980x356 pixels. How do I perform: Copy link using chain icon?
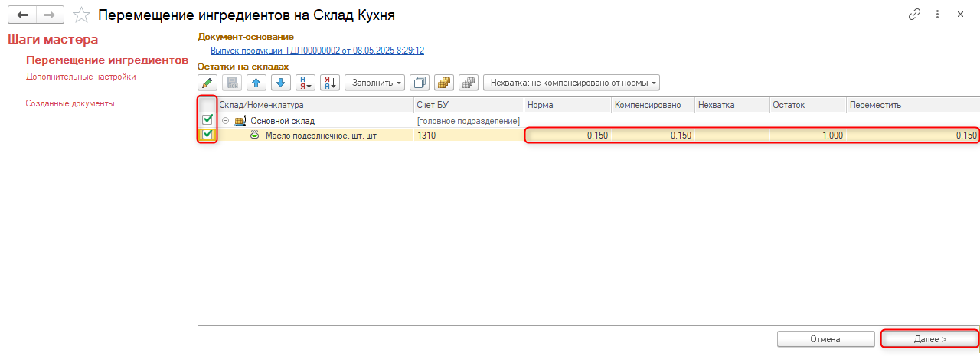click(914, 15)
